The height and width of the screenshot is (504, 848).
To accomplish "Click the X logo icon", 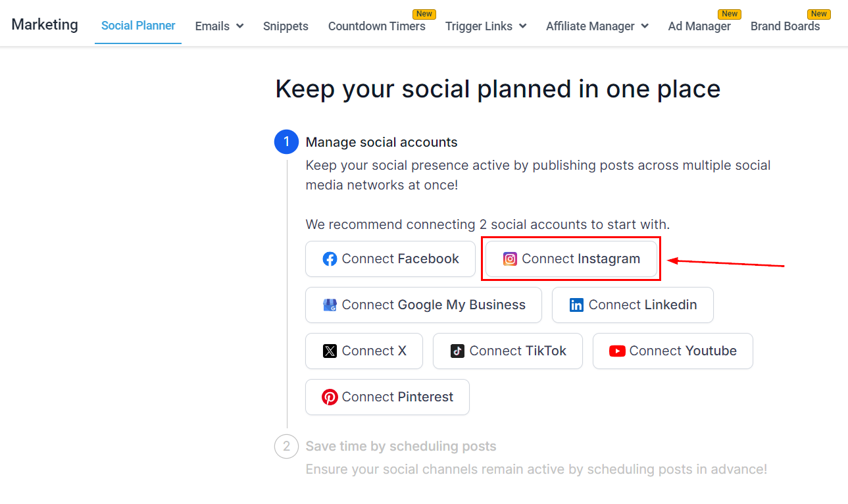I will [x=330, y=351].
